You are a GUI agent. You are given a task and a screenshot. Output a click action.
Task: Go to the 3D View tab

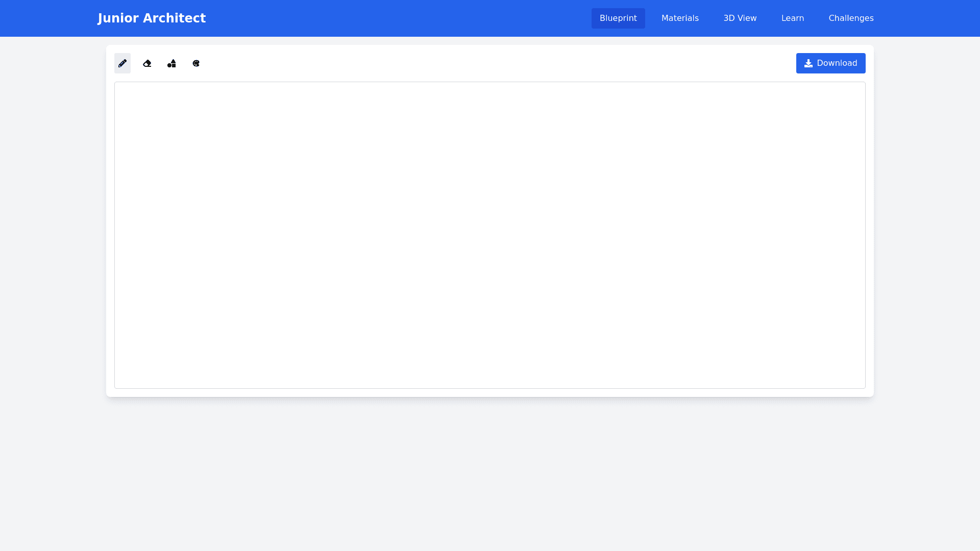point(740,18)
